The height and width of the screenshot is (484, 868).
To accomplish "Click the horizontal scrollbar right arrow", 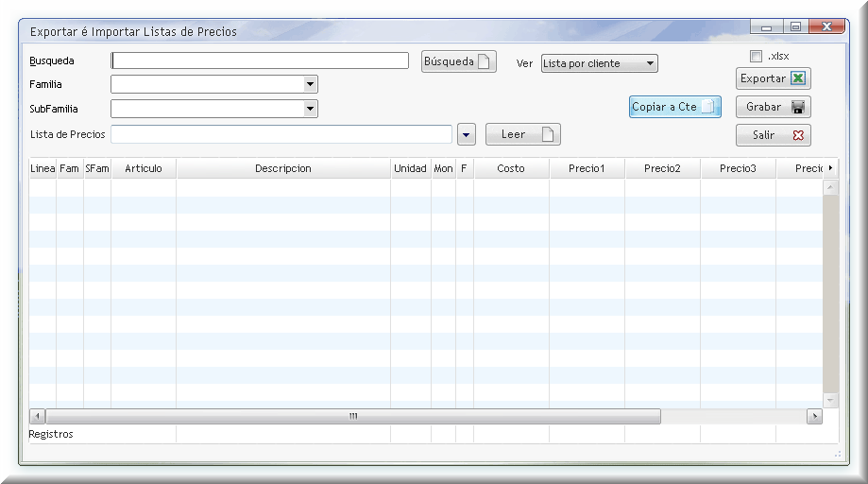I will 814,416.
